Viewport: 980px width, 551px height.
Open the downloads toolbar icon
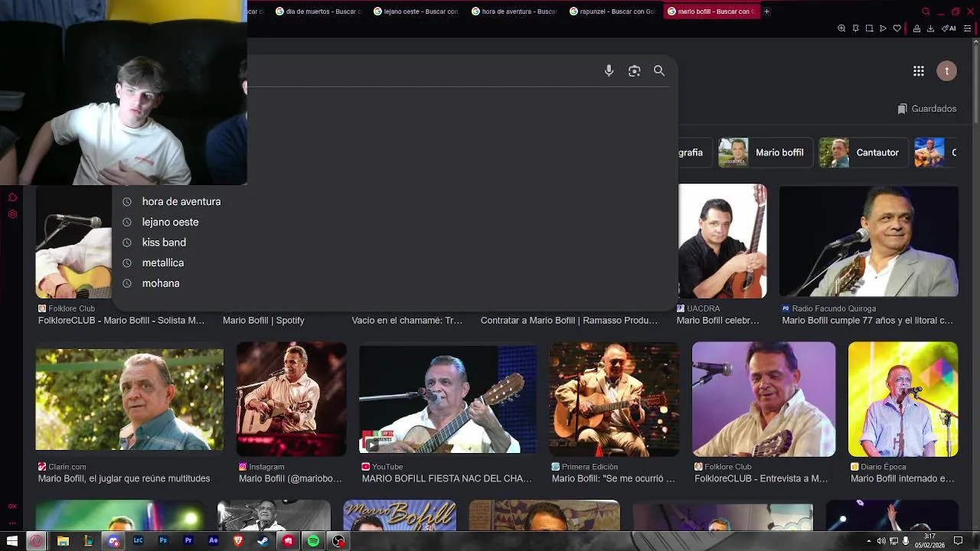(x=930, y=28)
